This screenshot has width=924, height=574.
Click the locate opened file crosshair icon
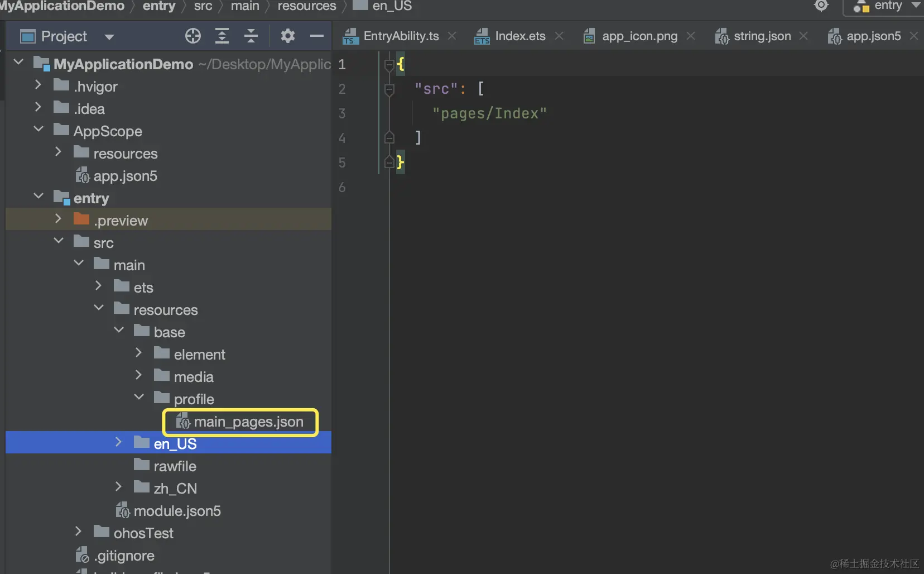pos(192,36)
